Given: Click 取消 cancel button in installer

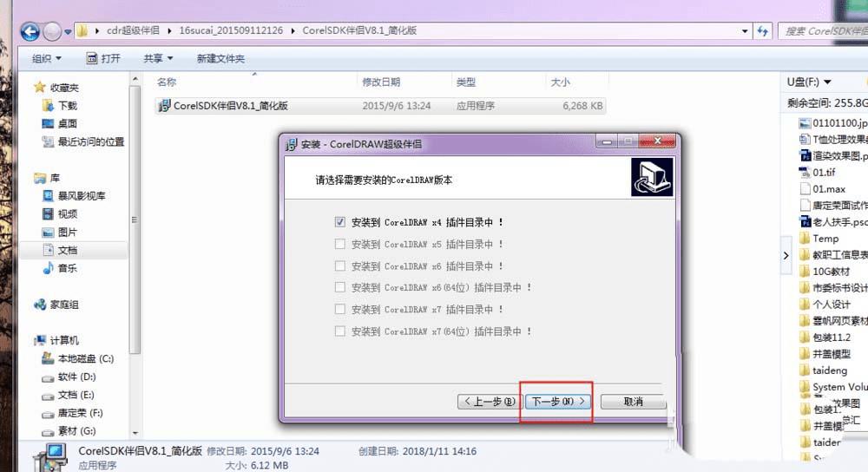Looking at the screenshot, I should click(633, 401).
